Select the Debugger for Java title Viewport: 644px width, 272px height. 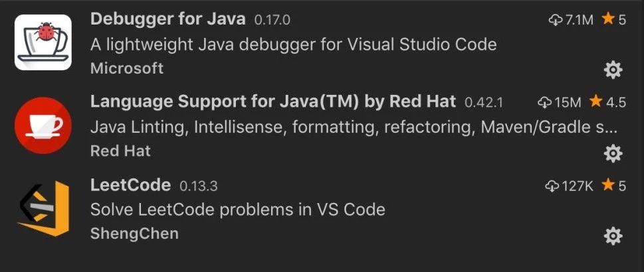tap(168, 19)
